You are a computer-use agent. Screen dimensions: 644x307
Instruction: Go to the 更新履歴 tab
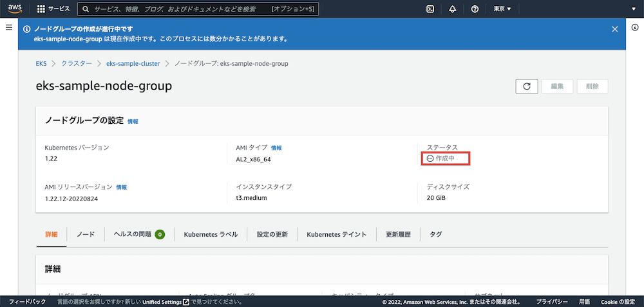point(398,234)
